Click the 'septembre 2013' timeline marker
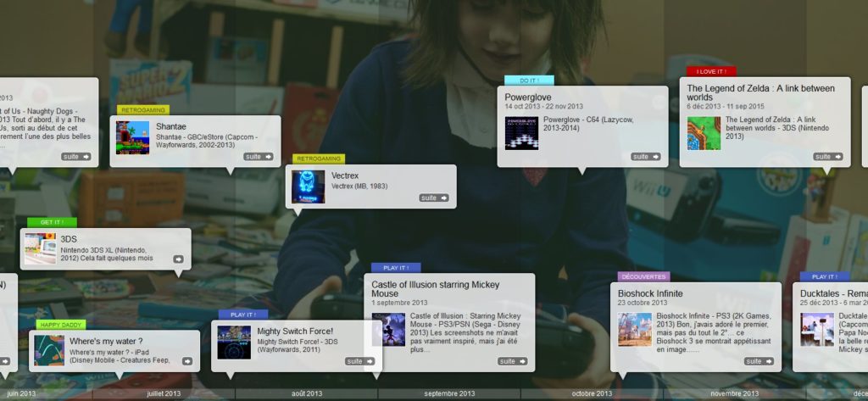 point(449,393)
